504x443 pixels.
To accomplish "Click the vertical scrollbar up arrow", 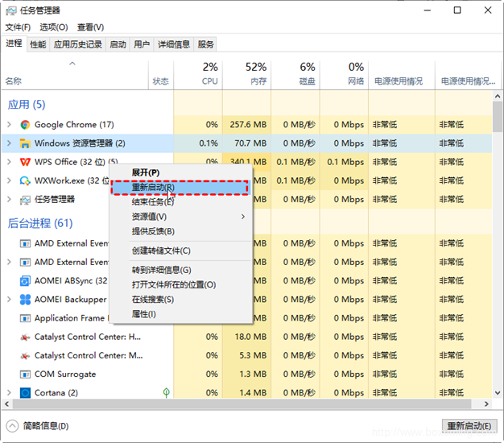I will coord(498,96).
